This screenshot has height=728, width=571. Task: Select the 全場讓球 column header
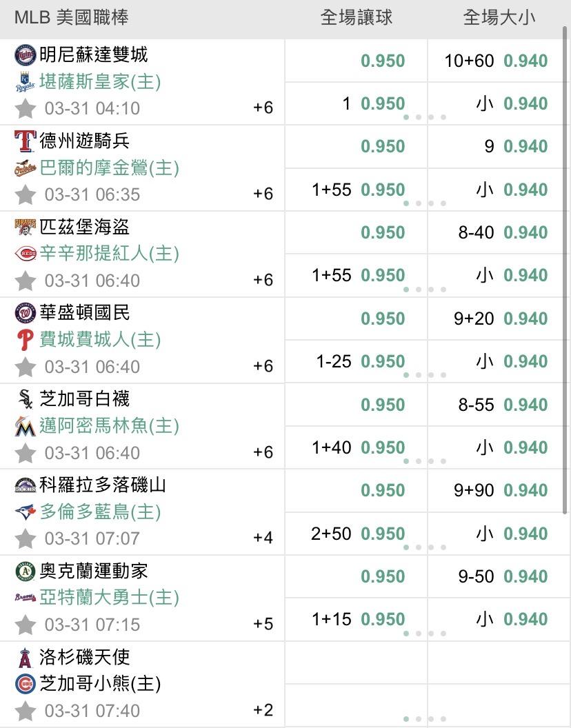pyautogui.click(x=356, y=18)
